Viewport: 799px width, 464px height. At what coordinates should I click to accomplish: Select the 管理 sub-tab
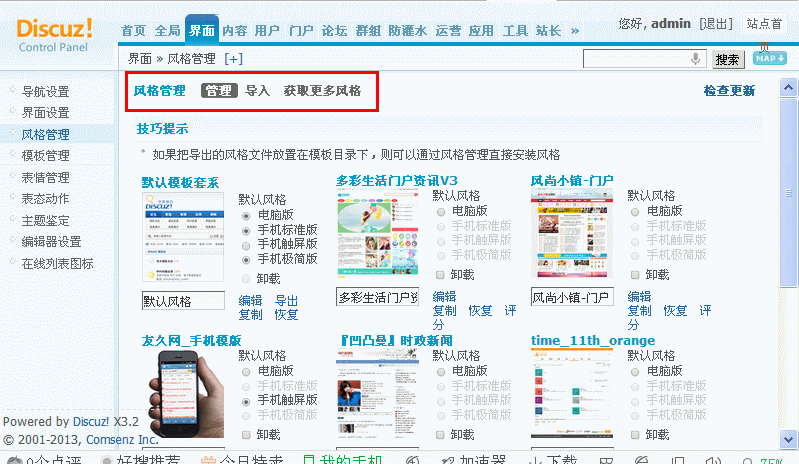(219, 91)
